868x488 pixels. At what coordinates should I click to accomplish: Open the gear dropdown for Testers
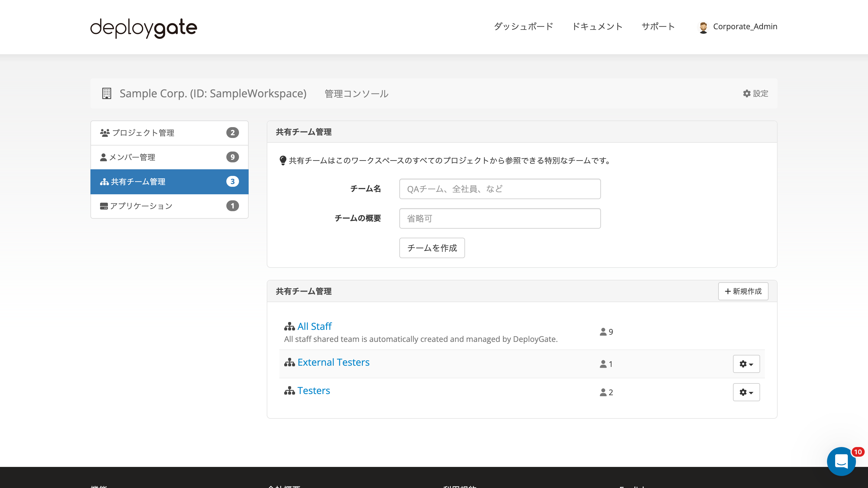coord(746,392)
